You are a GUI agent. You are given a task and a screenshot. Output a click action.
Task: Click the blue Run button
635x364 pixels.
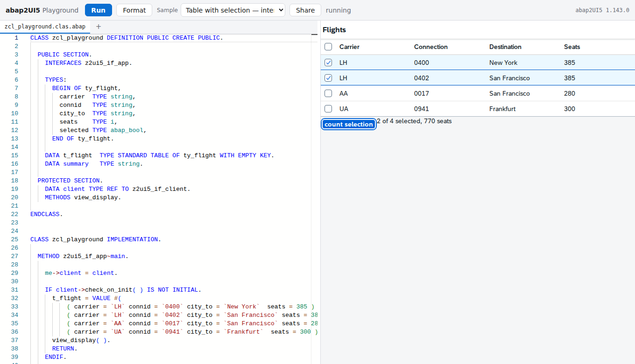point(99,10)
